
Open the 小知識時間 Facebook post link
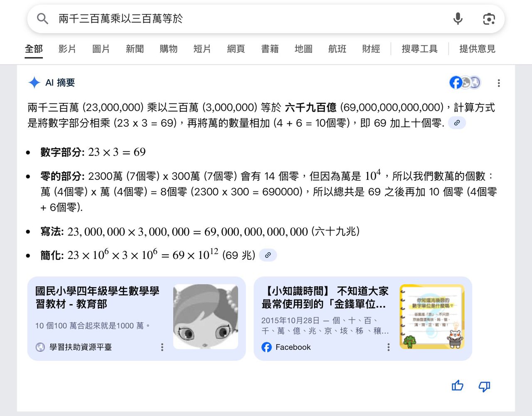pos(325,297)
